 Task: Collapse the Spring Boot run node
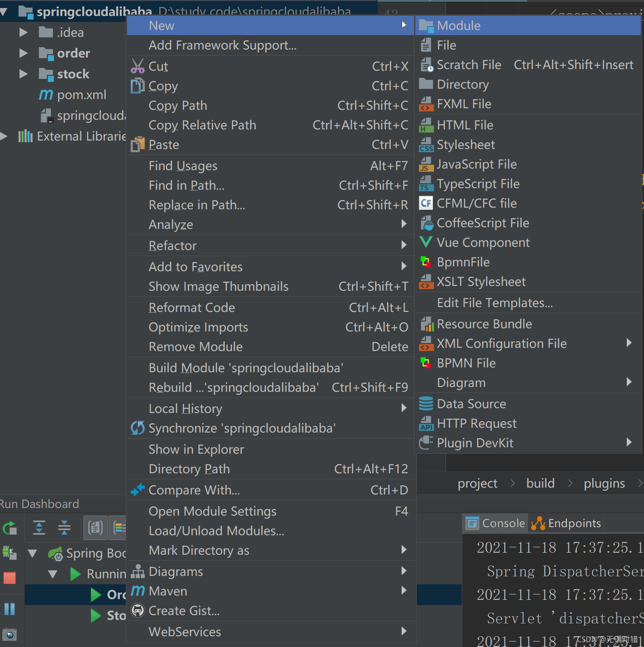[x=33, y=553]
